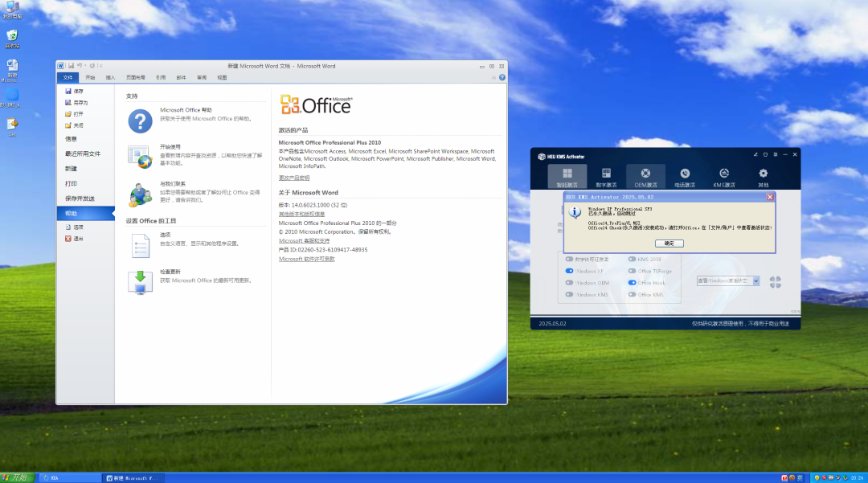The image size is (868, 483).
Task: Open the KMS激活 tab in HEU KMS Activator
Action: 724,177
